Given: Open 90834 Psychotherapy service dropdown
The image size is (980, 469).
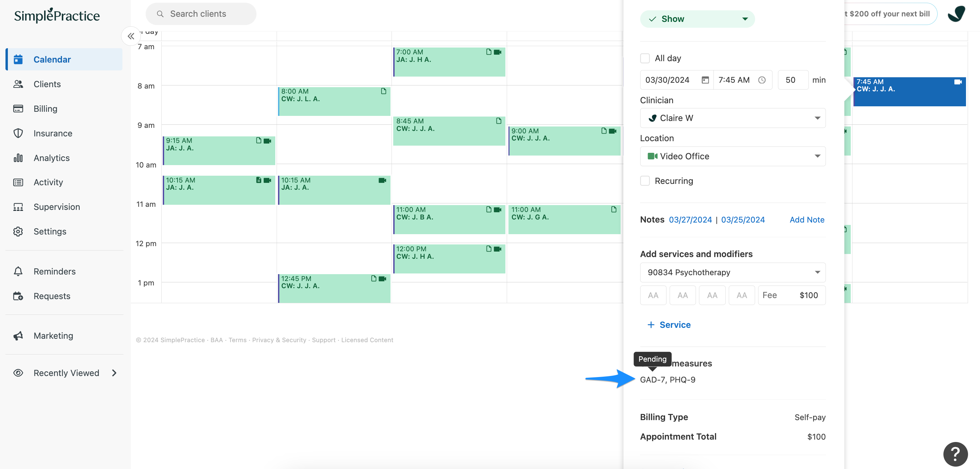Looking at the screenshot, I should coord(732,272).
